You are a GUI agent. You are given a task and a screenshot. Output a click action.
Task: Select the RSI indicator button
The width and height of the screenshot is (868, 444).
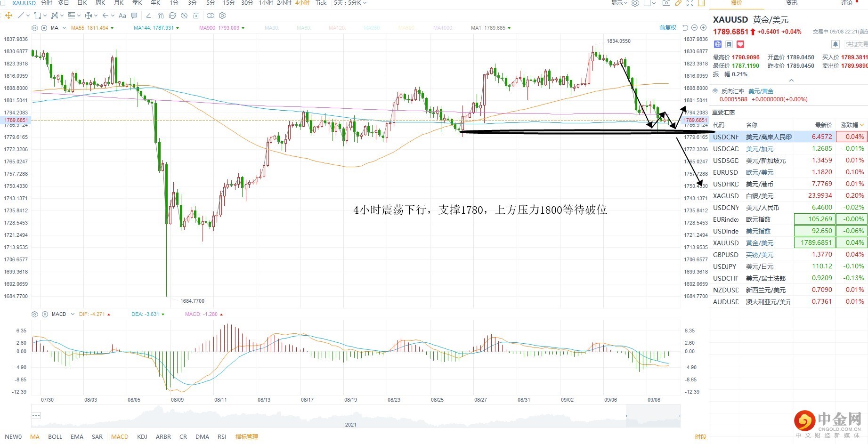click(222, 436)
